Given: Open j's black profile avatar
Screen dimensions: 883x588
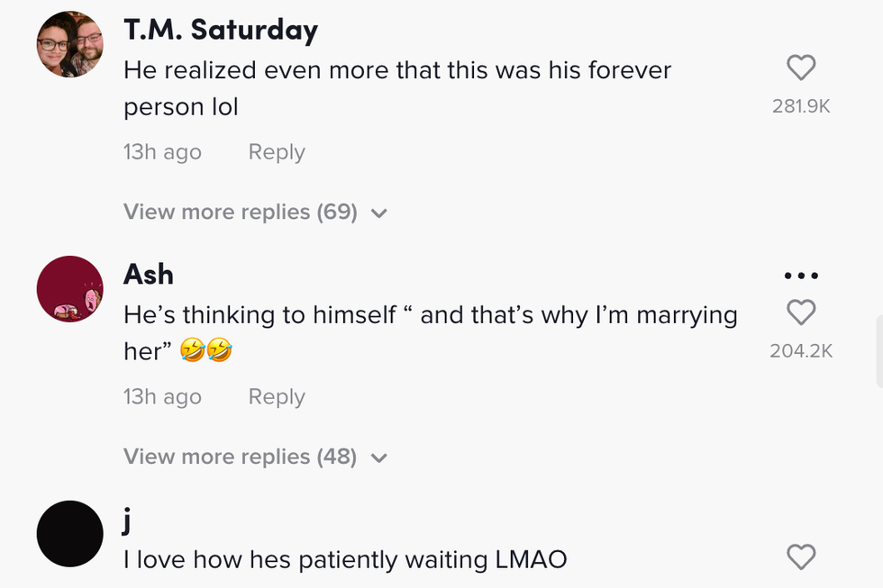Looking at the screenshot, I should [70, 534].
